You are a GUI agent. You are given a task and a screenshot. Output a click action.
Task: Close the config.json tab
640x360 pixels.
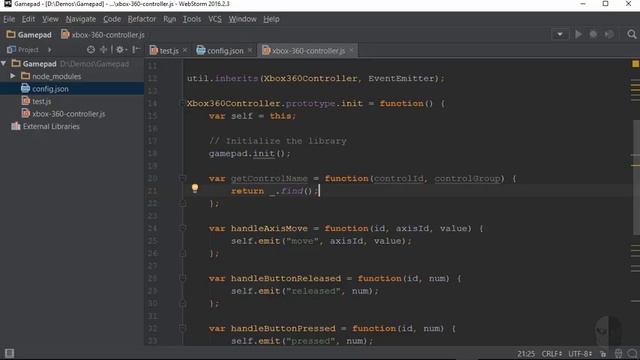250,50
